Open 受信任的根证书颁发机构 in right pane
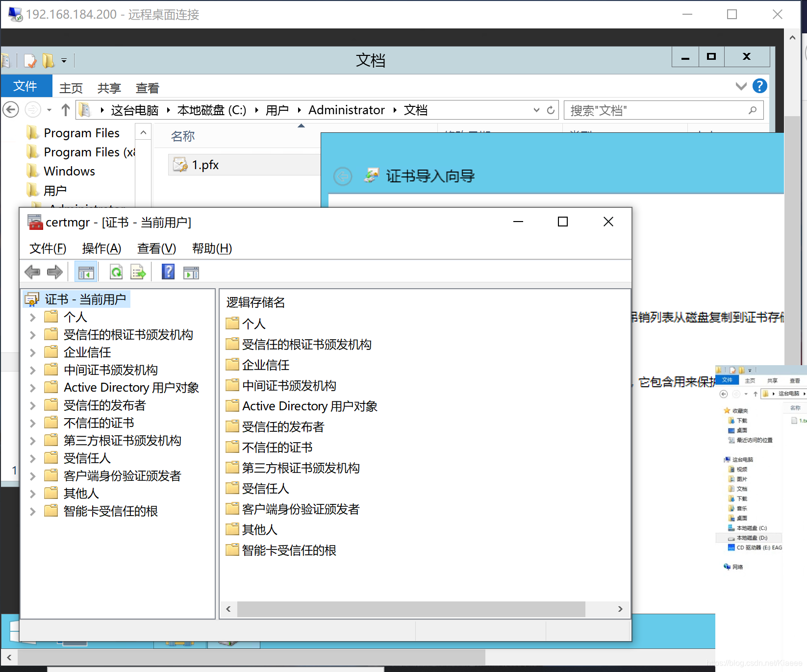Screen dimensions: 807x672 pyautogui.click(x=299, y=345)
